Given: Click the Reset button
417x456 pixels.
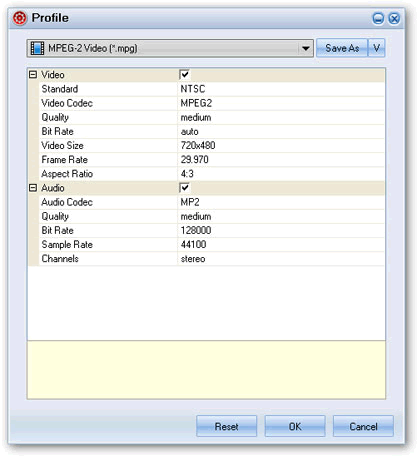Looking at the screenshot, I should [x=227, y=426].
